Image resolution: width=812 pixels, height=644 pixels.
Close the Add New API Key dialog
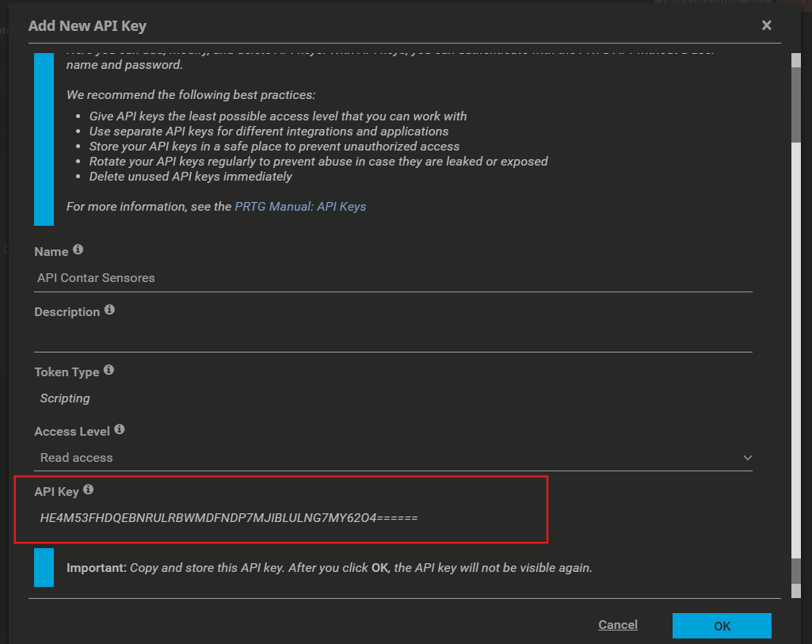(x=766, y=25)
